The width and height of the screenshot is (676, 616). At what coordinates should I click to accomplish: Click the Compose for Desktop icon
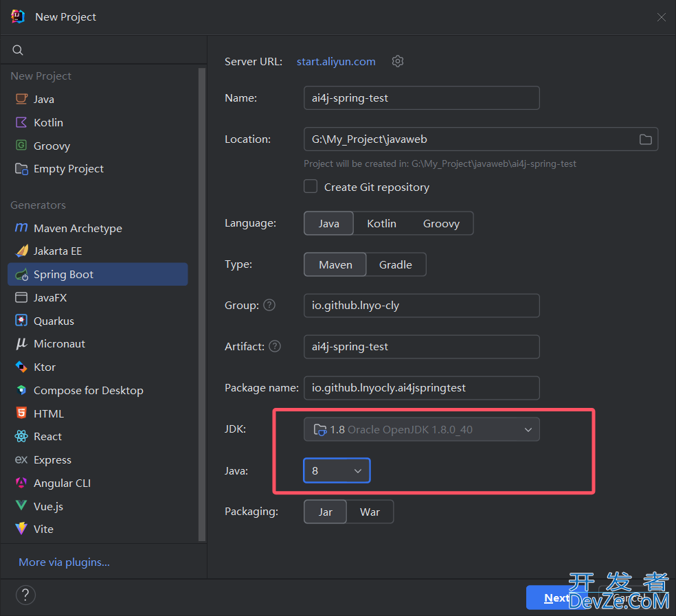click(21, 390)
